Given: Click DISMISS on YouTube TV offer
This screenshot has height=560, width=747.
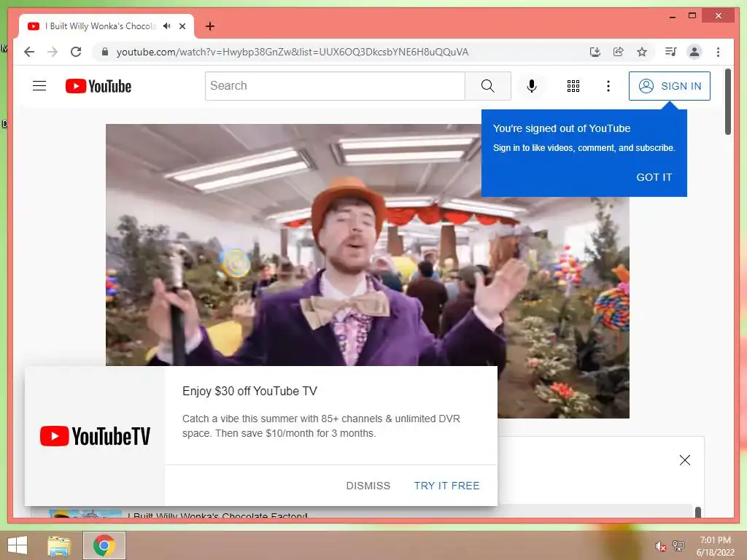Looking at the screenshot, I should [368, 485].
